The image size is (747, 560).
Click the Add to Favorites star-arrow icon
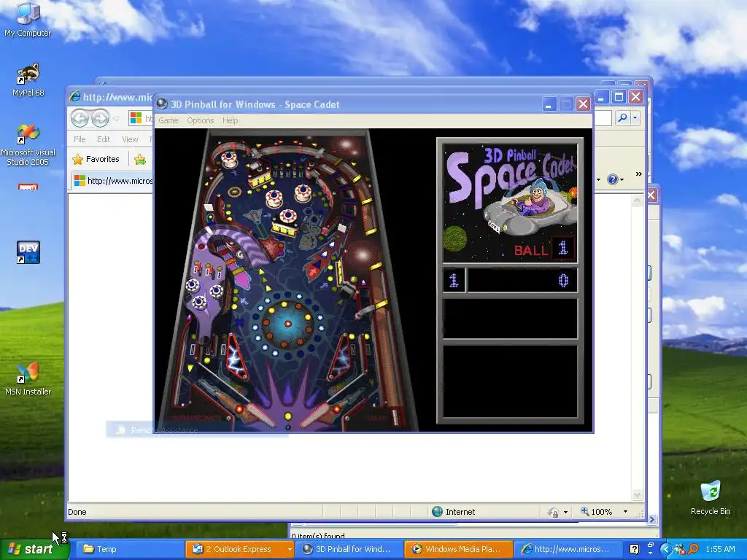(x=140, y=160)
